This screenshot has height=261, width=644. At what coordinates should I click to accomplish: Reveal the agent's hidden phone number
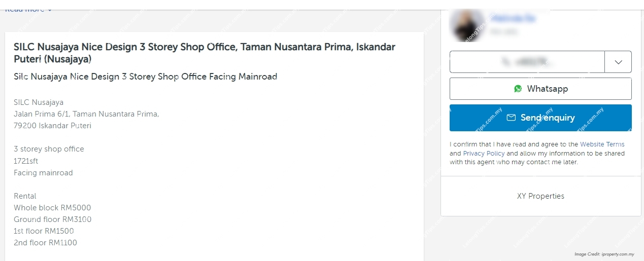(527, 62)
